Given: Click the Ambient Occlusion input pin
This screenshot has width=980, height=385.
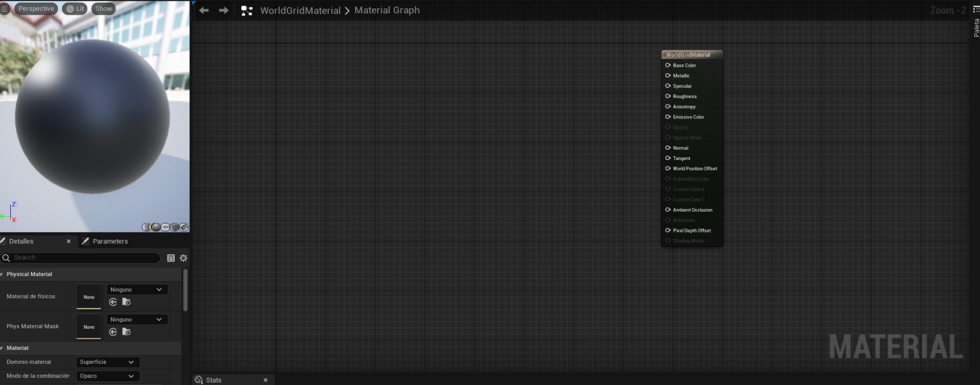Looking at the screenshot, I should click(668, 210).
